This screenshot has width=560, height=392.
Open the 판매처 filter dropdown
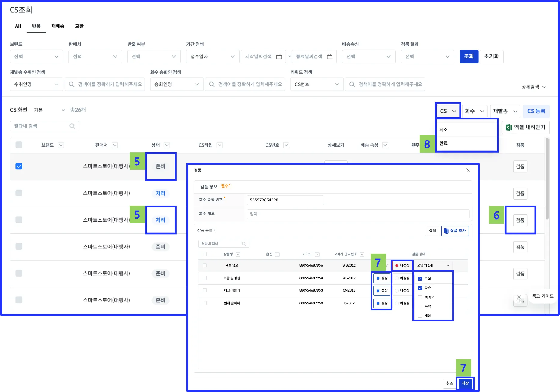tap(95, 57)
